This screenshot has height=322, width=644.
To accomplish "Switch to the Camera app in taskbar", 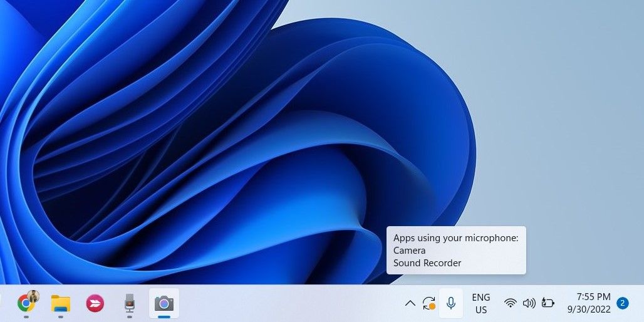I will coord(164,303).
